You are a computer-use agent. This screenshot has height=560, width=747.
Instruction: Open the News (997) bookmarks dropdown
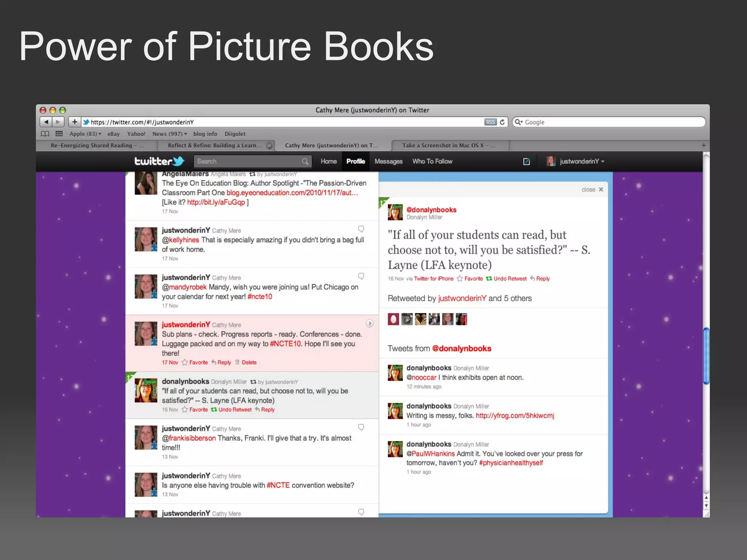[170, 134]
